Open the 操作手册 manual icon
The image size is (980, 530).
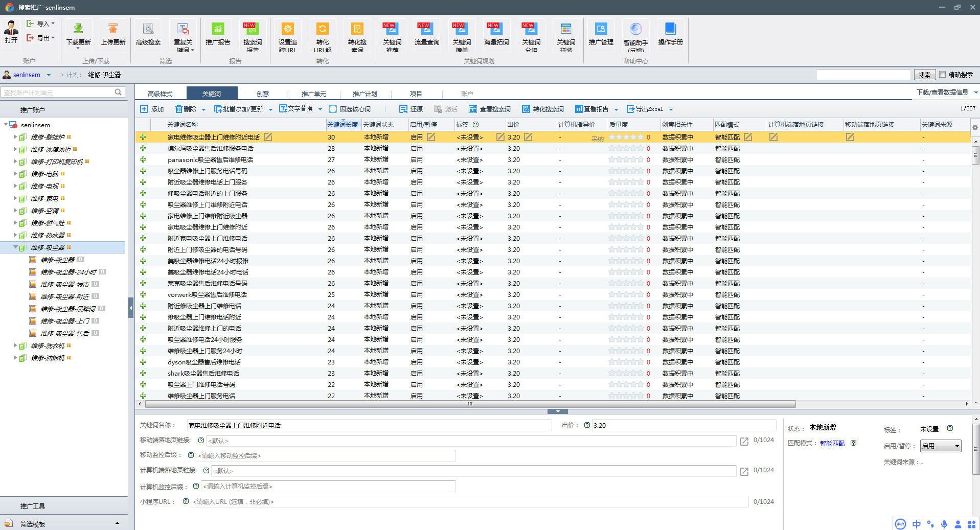(670, 30)
